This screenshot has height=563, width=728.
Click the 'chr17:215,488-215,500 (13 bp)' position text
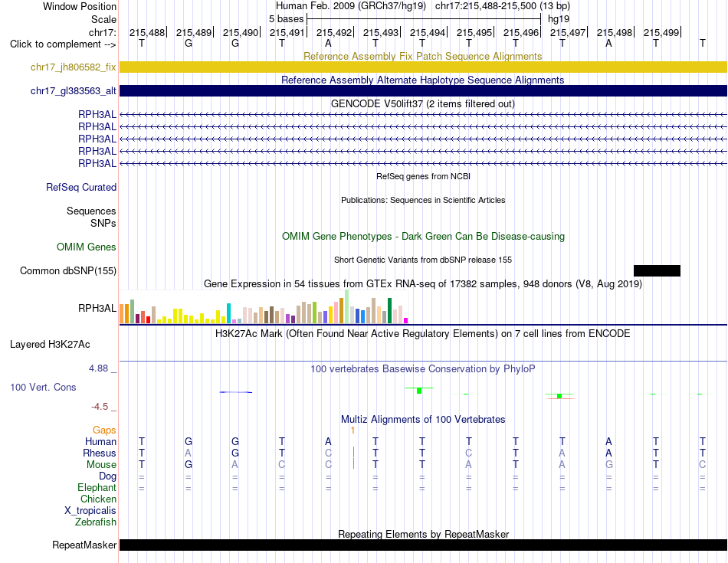coord(503,6)
